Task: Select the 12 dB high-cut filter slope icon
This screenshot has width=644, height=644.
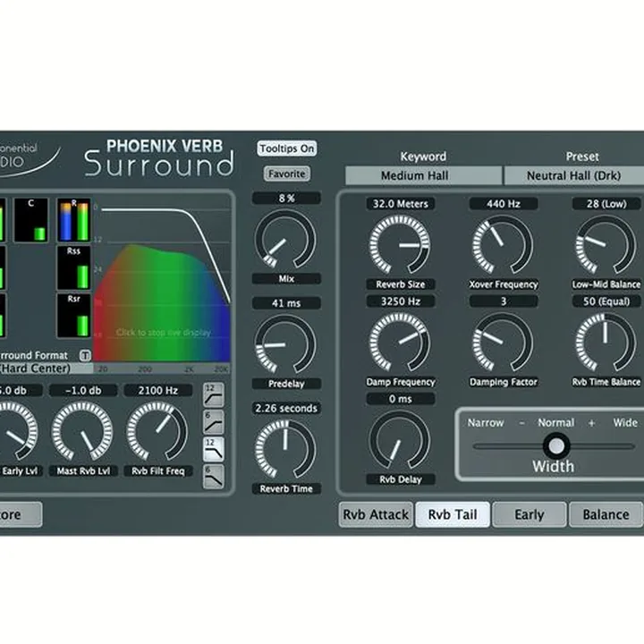Action: coord(214,449)
